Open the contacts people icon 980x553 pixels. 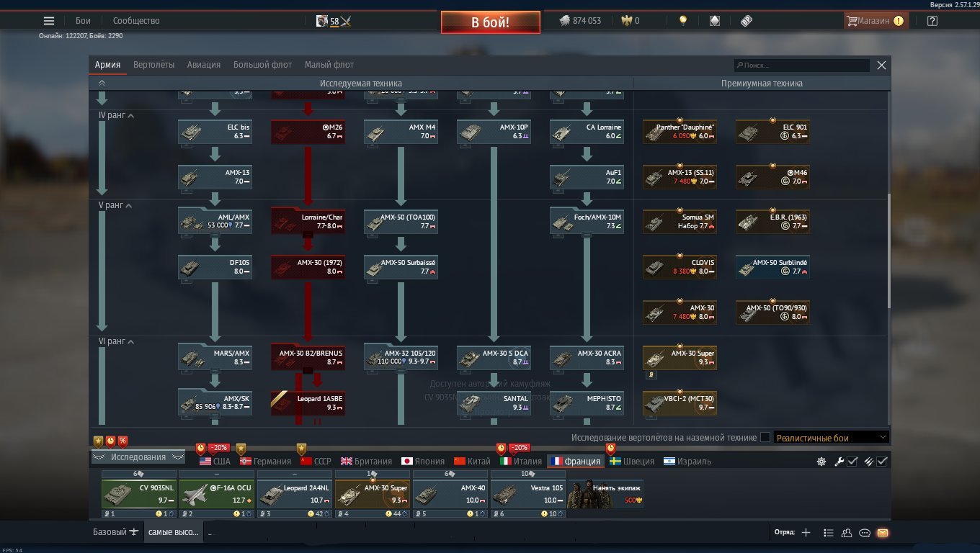click(x=847, y=533)
